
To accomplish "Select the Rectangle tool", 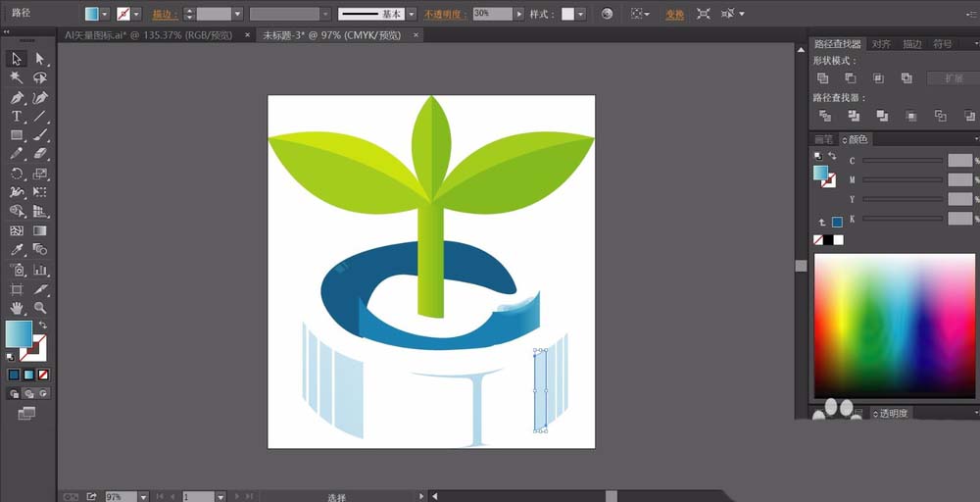I will tap(17, 135).
